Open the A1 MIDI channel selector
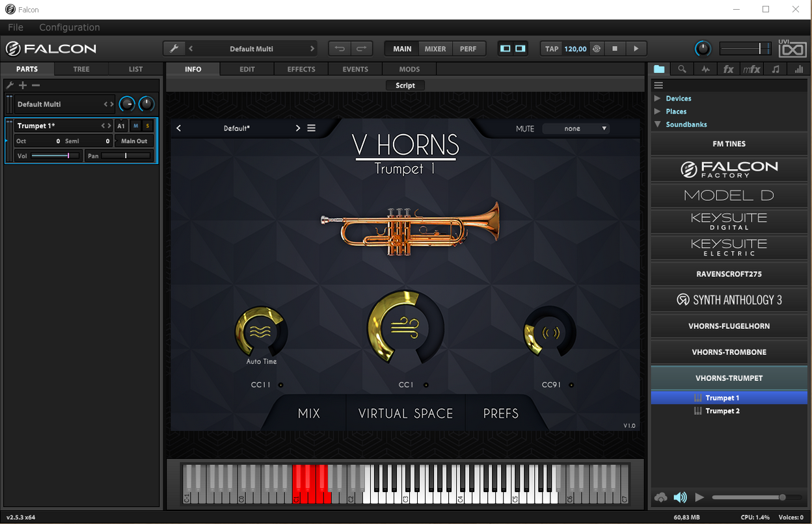This screenshot has height=524, width=812. tap(121, 125)
